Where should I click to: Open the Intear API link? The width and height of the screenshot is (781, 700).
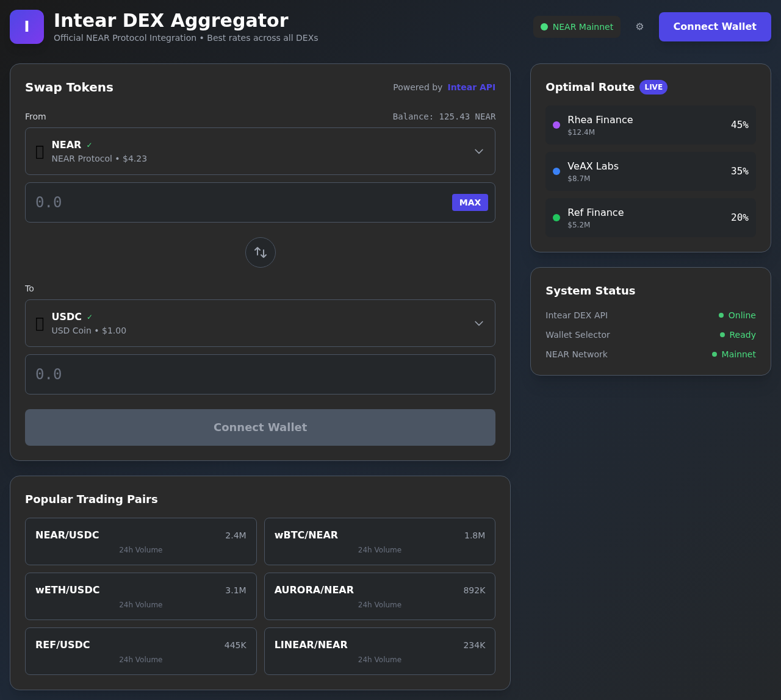[471, 87]
